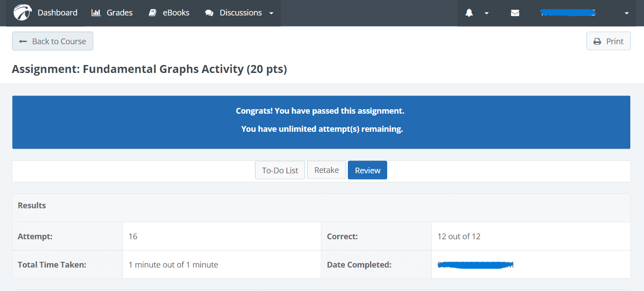
Task: Click the "12 out of 12" correct value
Action: coord(459,237)
